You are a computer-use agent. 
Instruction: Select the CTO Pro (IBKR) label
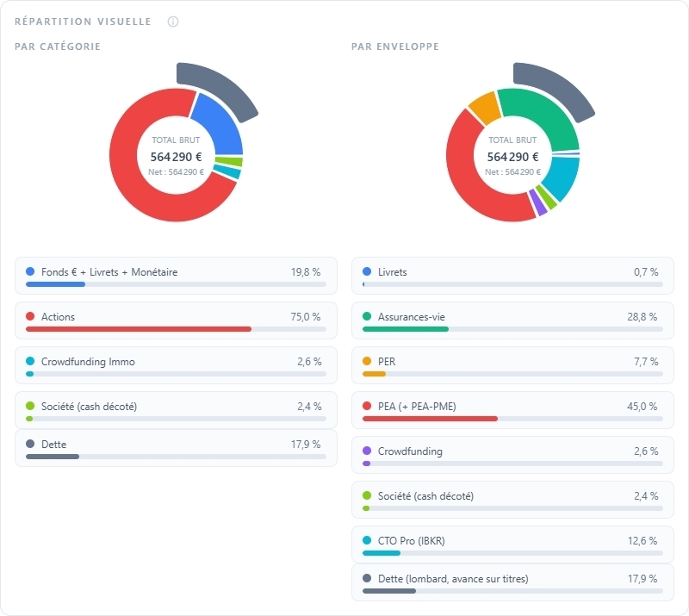coord(412,541)
